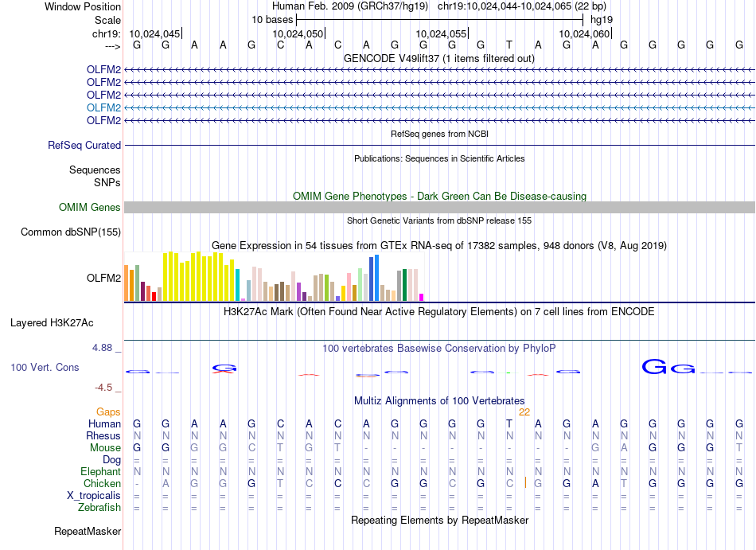Click 'Publications: Sequences in Scientific Articles' title

coord(439,158)
